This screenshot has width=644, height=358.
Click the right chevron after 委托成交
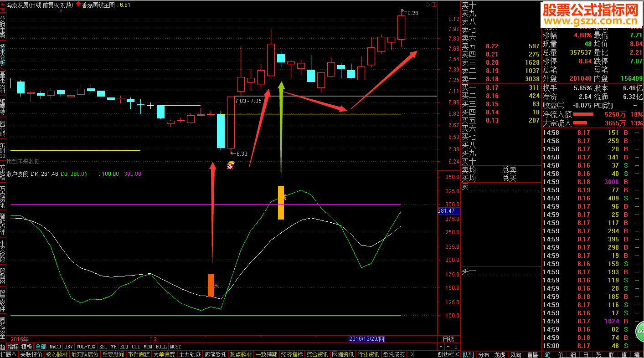tap(412, 354)
